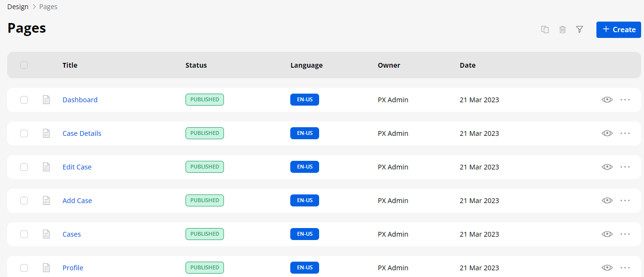
Task: Open the more options menu for Dashboard
Action: pos(625,100)
